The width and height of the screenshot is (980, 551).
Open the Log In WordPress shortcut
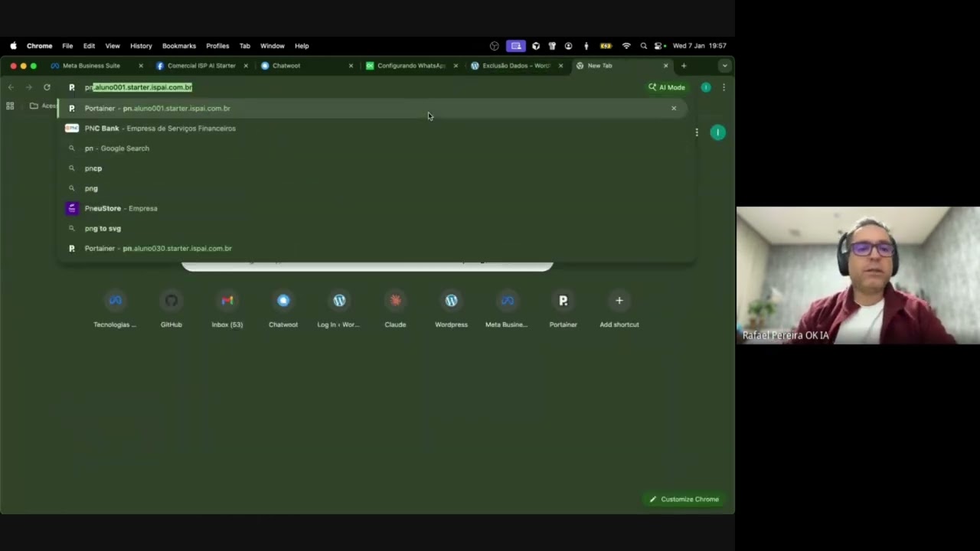(339, 308)
